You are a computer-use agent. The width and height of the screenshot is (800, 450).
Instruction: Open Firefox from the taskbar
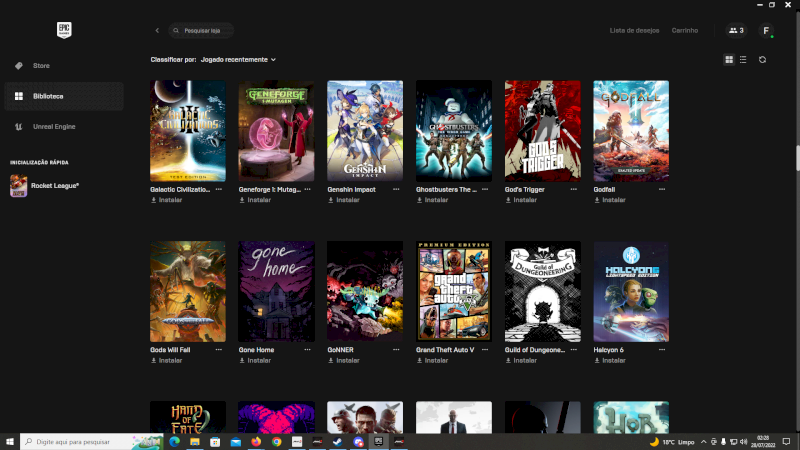[256, 441]
